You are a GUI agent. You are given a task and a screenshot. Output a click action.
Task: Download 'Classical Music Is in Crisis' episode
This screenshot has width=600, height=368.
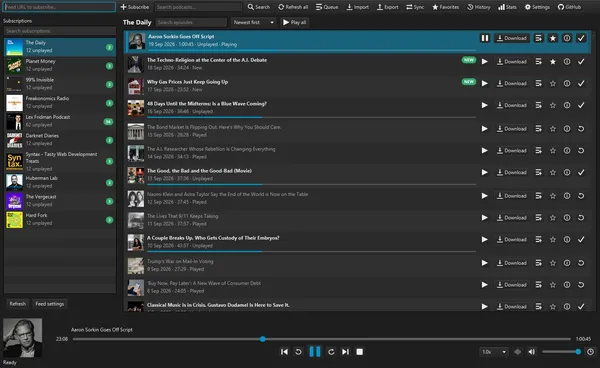click(512, 306)
